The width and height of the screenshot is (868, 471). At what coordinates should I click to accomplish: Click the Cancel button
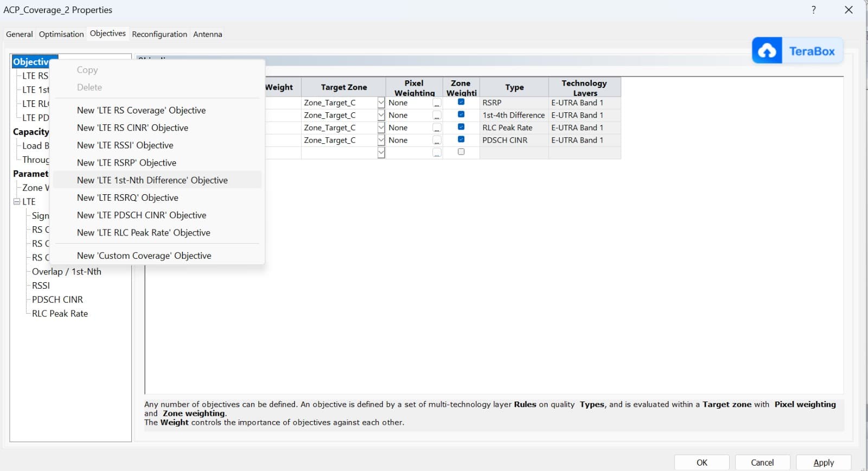point(762,462)
